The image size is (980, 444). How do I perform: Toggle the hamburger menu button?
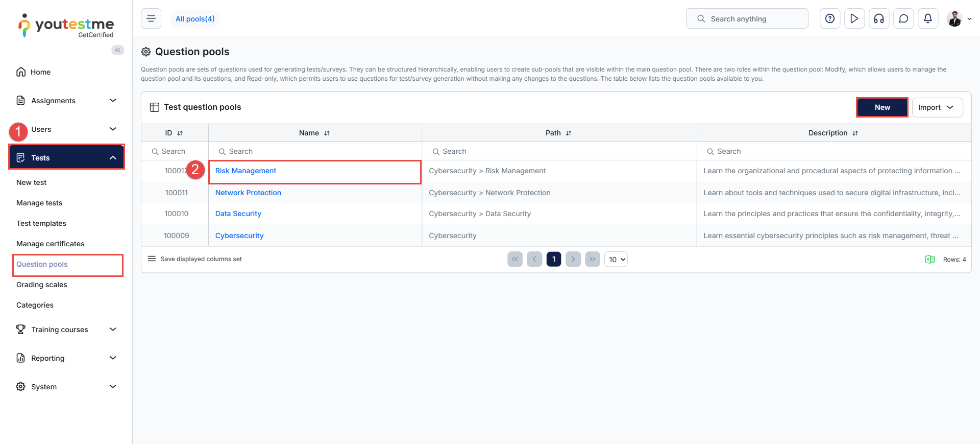coord(151,19)
